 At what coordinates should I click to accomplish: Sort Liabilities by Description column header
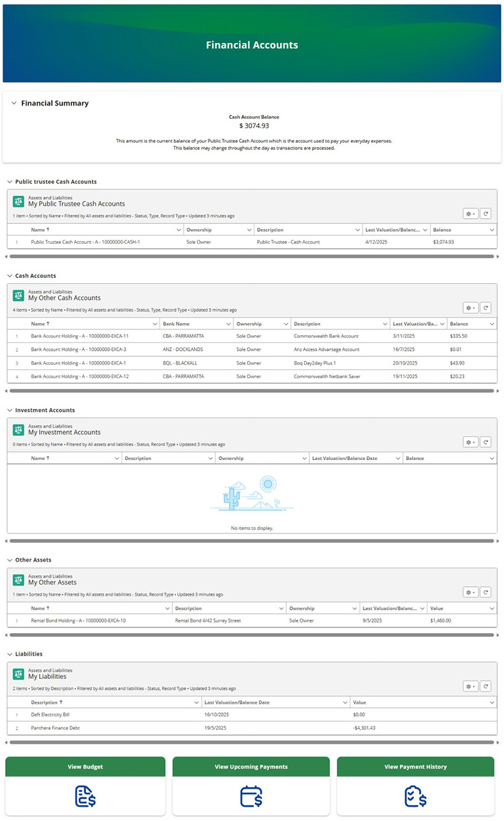tap(46, 703)
